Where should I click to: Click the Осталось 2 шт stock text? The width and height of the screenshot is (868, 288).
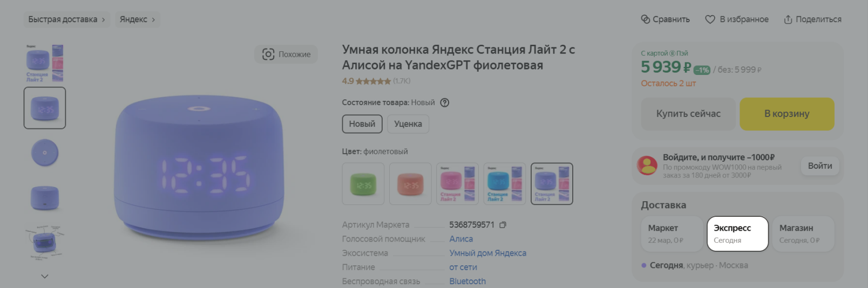point(668,84)
